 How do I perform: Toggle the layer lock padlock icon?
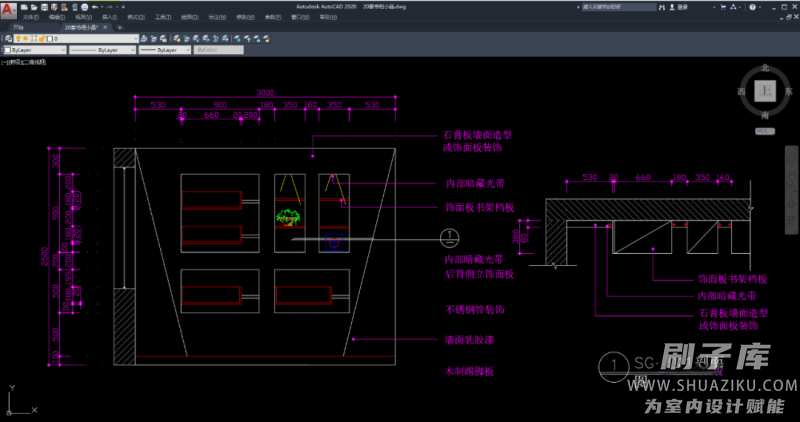click(40, 38)
